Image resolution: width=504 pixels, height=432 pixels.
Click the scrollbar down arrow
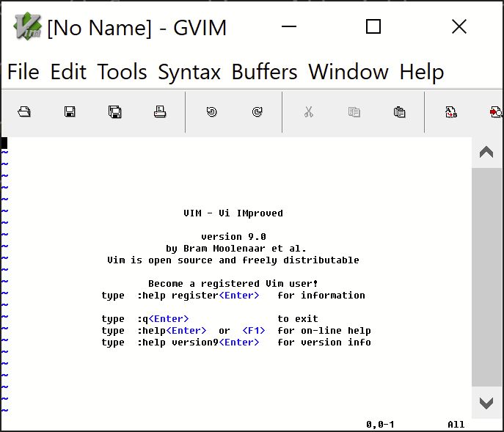point(486,403)
